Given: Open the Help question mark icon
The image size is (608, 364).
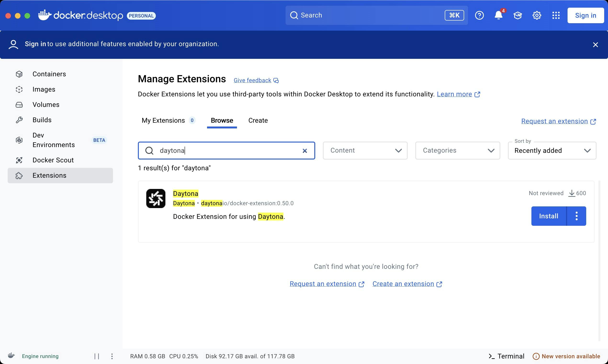Looking at the screenshot, I should [479, 15].
